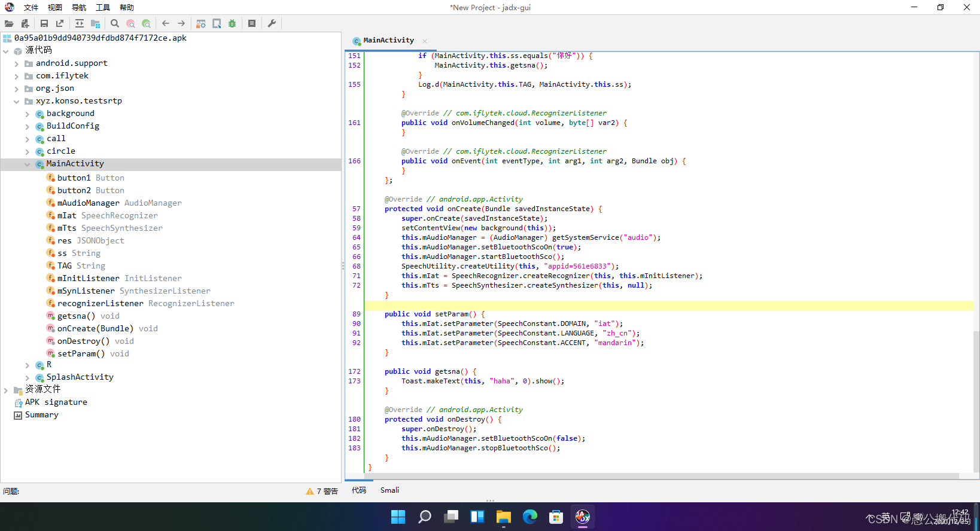Click the Save all floppy disk icon
980x531 pixels.
pos(44,23)
